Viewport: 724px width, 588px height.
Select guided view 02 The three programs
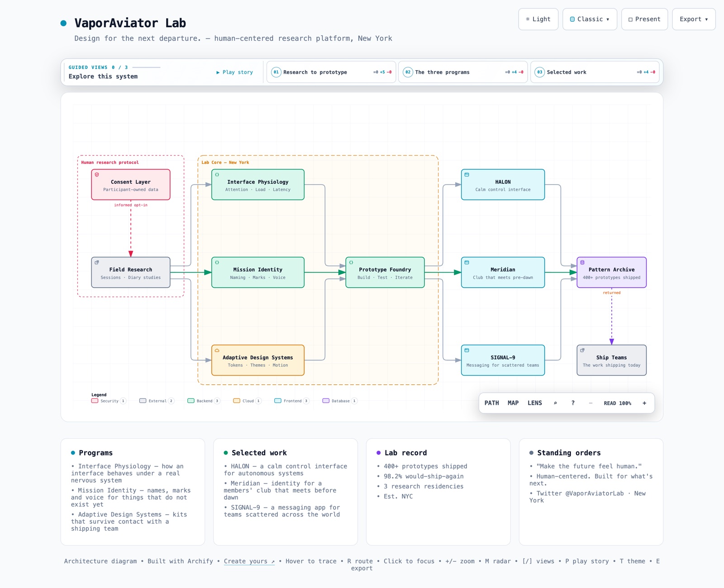(x=463, y=72)
